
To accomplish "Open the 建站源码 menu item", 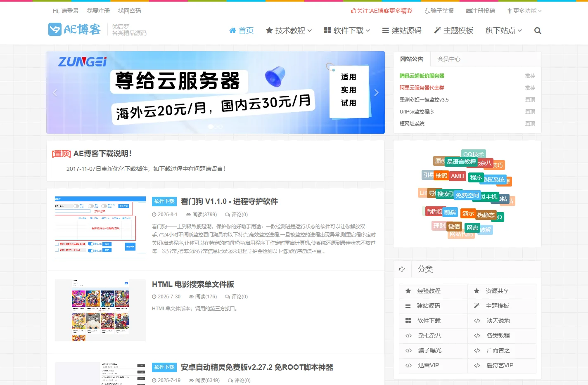I will tap(402, 31).
